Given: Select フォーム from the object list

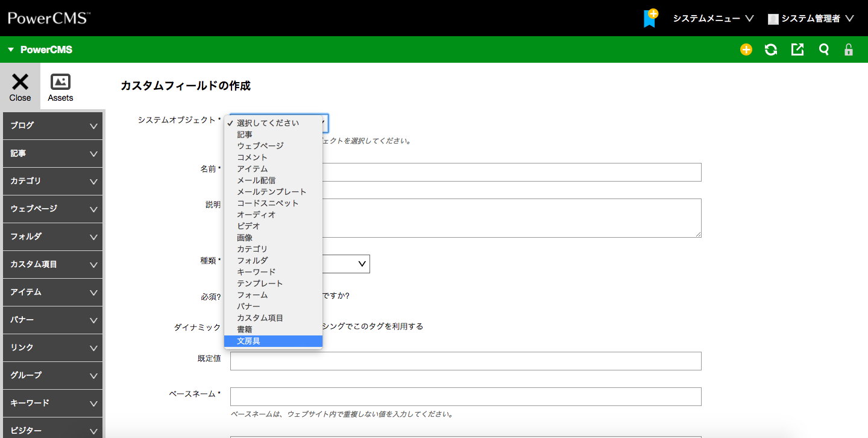Looking at the screenshot, I should click(273, 295).
